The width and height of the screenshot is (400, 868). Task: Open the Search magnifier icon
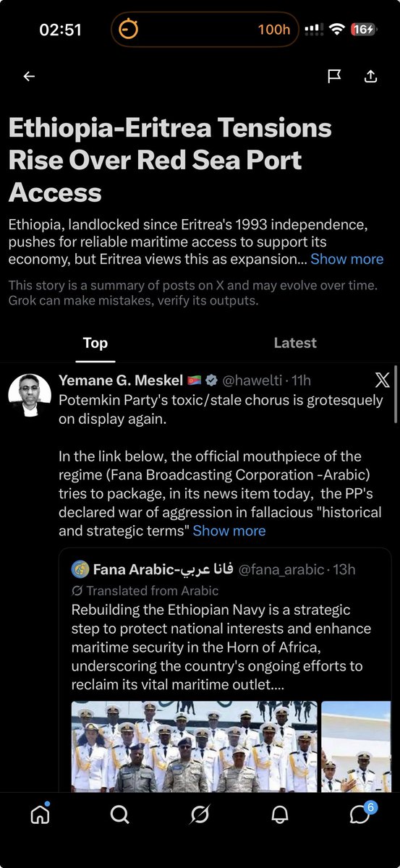[120, 814]
